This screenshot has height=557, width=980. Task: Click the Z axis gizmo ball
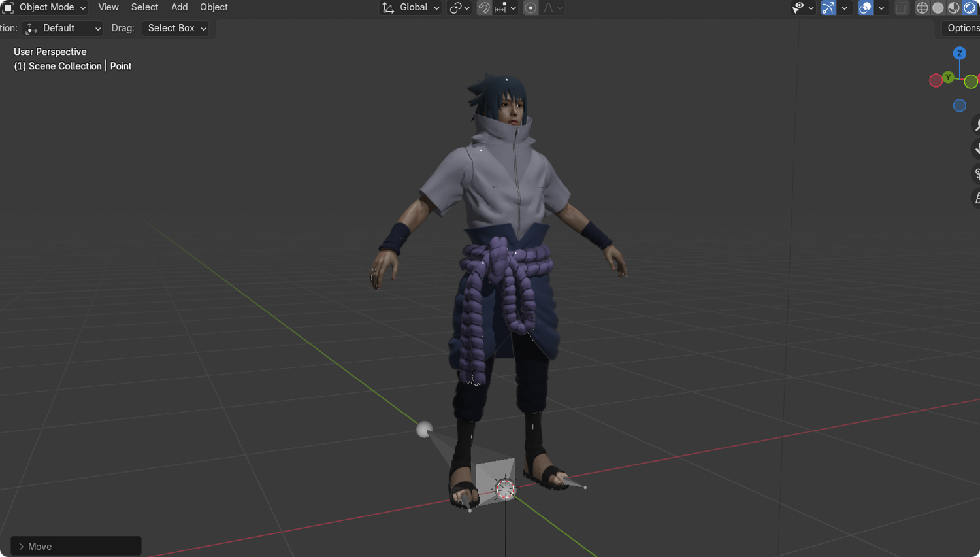coord(959,54)
